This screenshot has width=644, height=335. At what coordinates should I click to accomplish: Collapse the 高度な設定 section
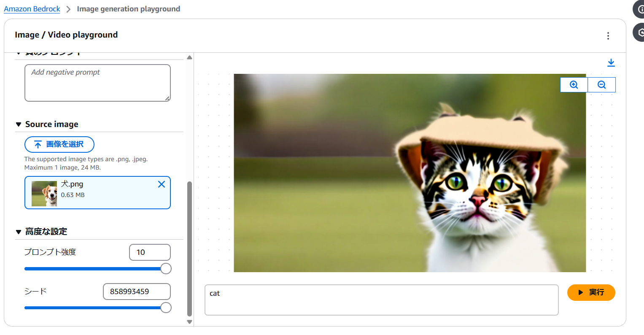[19, 232]
